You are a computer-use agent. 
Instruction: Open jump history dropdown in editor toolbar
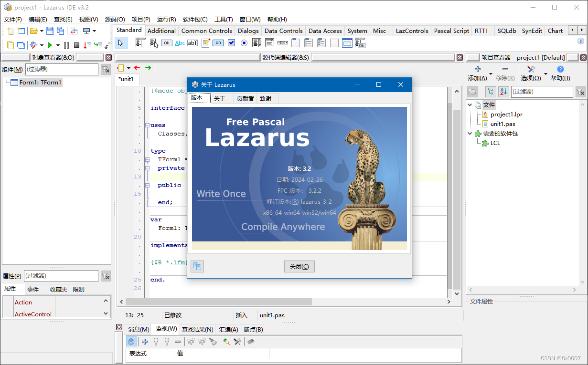(128, 68)
